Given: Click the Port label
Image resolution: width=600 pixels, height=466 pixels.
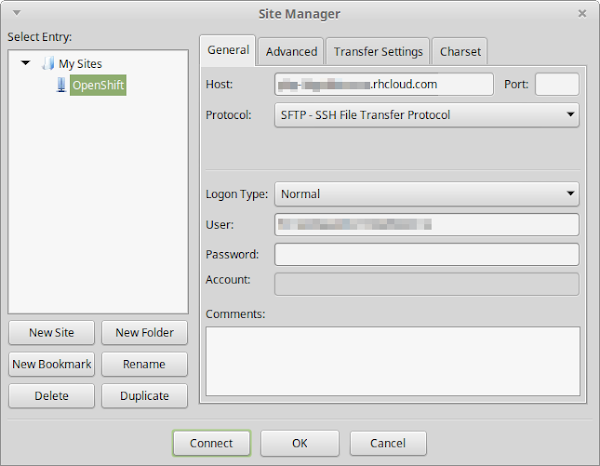Looking at the screenshot, I should pos(516,84).
